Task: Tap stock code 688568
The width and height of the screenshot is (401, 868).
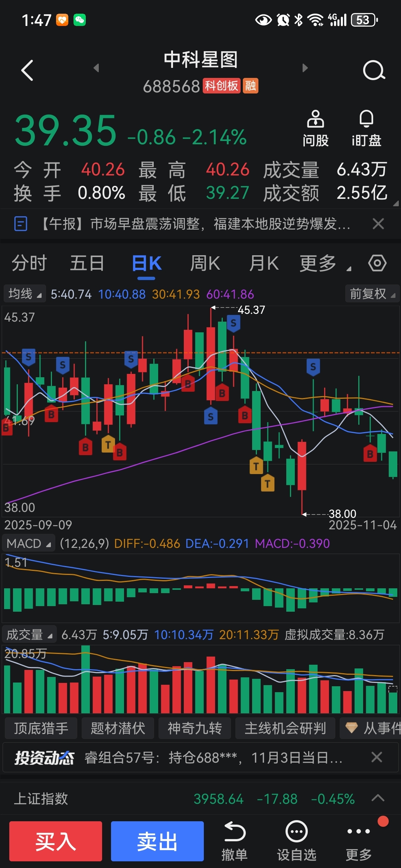Action: point(172,86)
